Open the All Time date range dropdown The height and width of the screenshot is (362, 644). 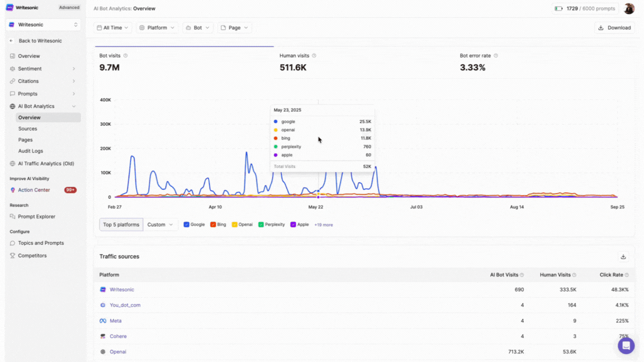click(x=112, y=27)
